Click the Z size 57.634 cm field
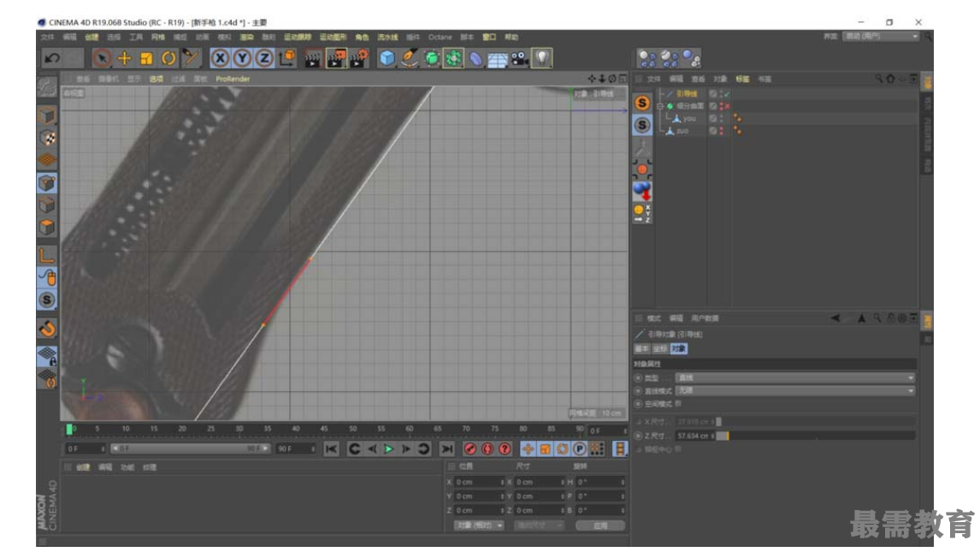The width and height of the screenshot is (980, 558). pyautogui.click(x=694, y=436)
